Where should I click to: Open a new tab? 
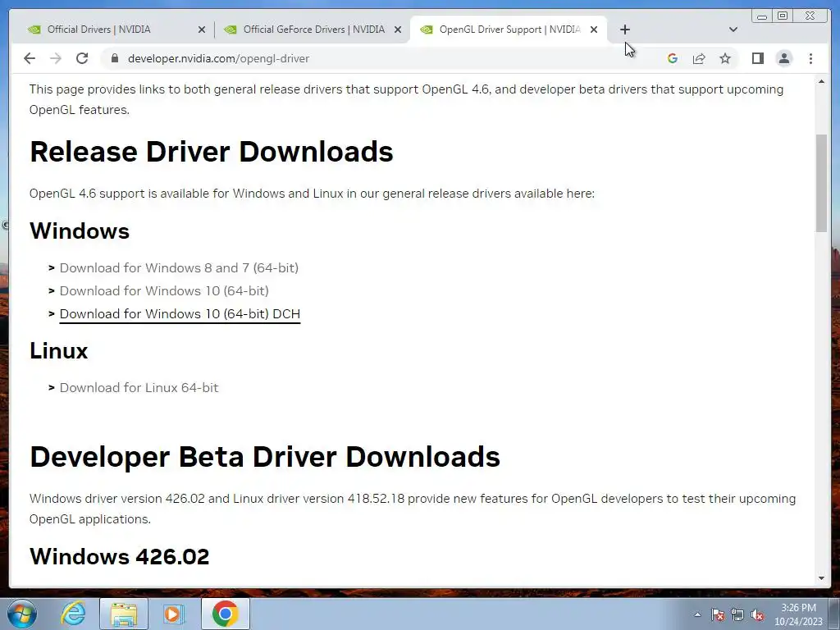click(x=624, y=30)
